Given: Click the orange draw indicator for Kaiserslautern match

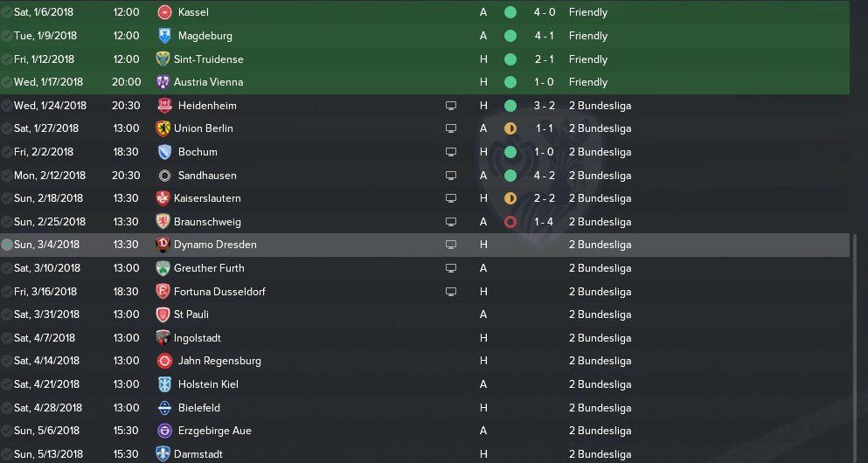Looking at the screenshot, I should pyautogui.click(x=510, y=198).
